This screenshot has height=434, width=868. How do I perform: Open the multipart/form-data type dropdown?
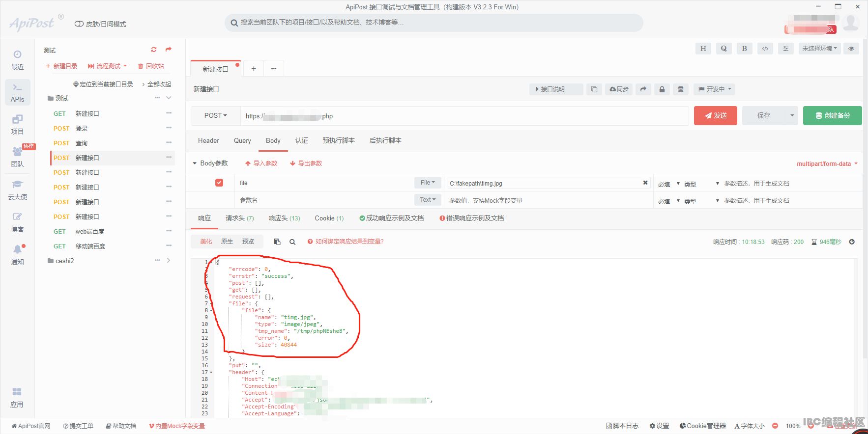pos(827,164)
